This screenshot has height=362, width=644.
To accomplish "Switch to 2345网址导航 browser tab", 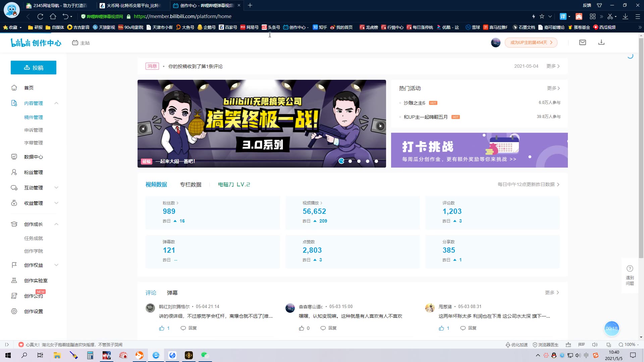I will [x=57, y=5].
